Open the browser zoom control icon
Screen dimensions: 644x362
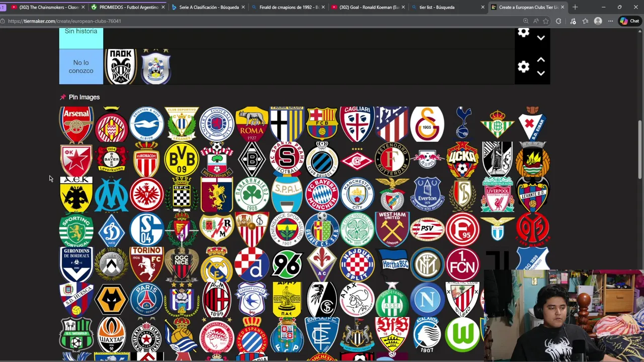(x=525, y=21)
